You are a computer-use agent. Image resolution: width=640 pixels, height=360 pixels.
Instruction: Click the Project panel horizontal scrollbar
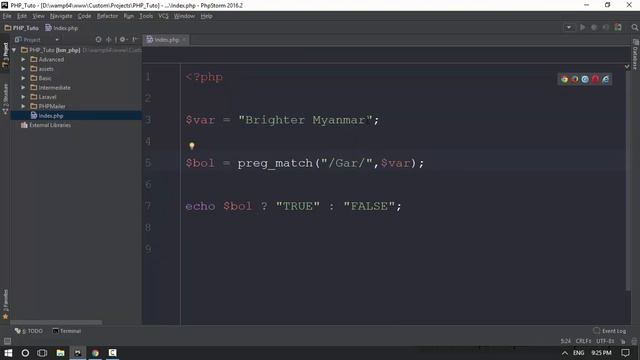(x=56, y=322)
